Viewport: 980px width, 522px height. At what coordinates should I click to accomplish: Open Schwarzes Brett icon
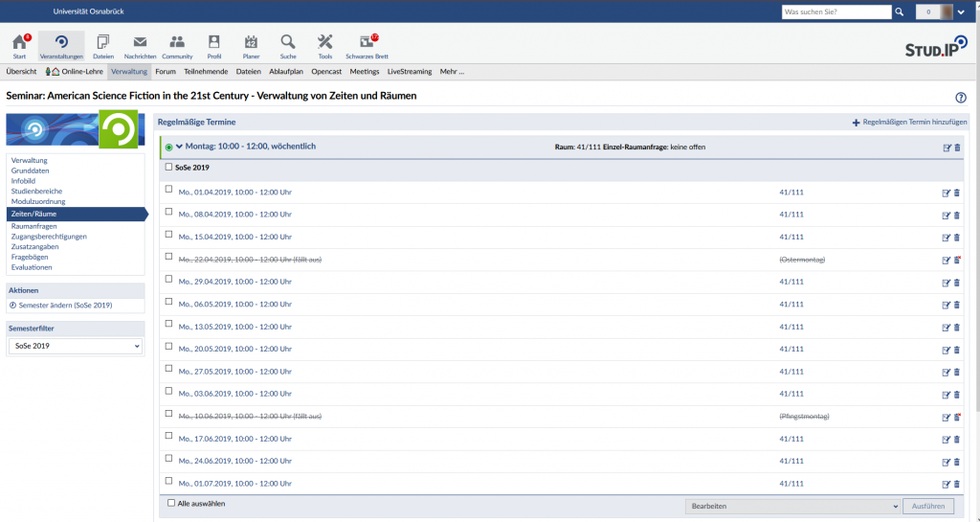(x=367, y=43)
